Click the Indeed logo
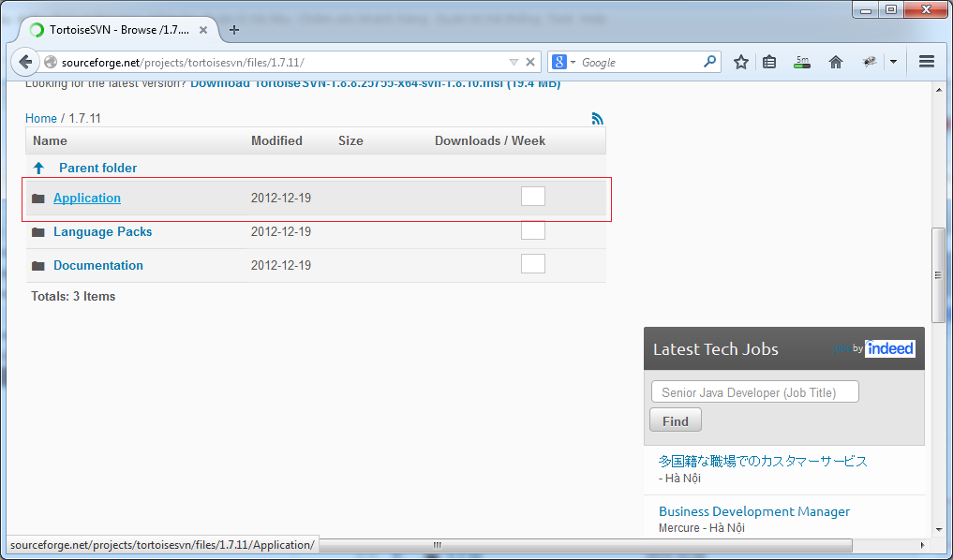Screen dimensions: 953x560 coord(890,348)
